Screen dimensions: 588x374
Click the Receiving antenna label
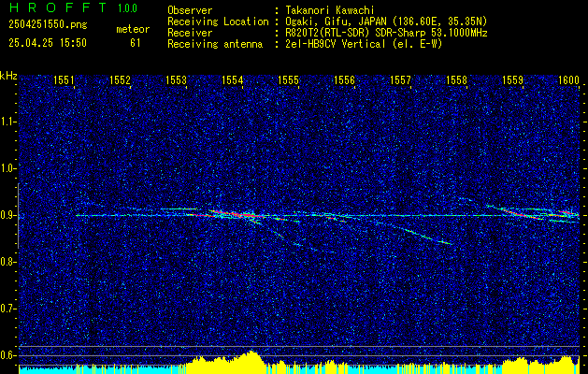215,44
